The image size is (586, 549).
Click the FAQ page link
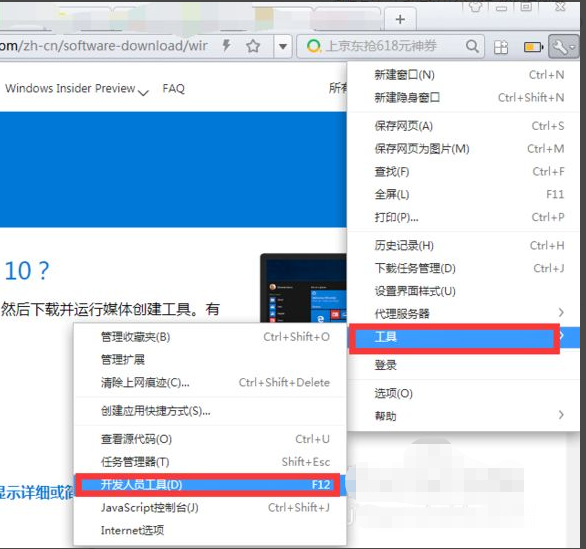pyautogui.click(x=173, y=89)
